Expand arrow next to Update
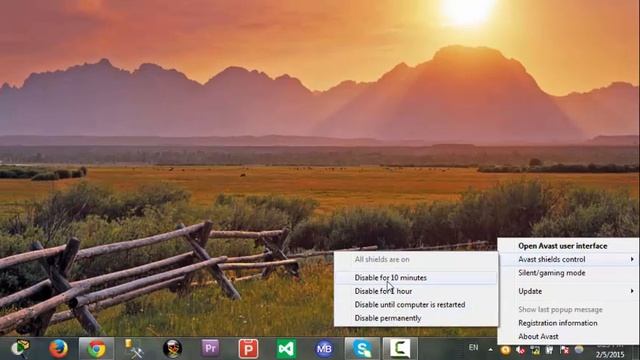 pyautogui.click(x=632, y=291)
